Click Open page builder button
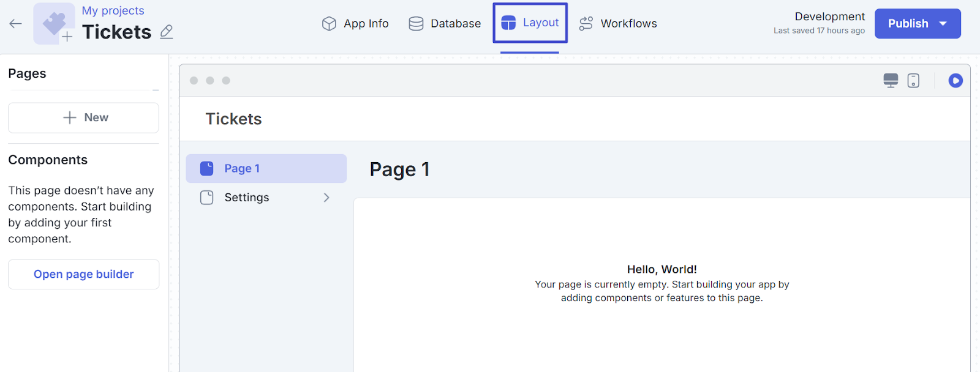 click(x=83, y=274)
